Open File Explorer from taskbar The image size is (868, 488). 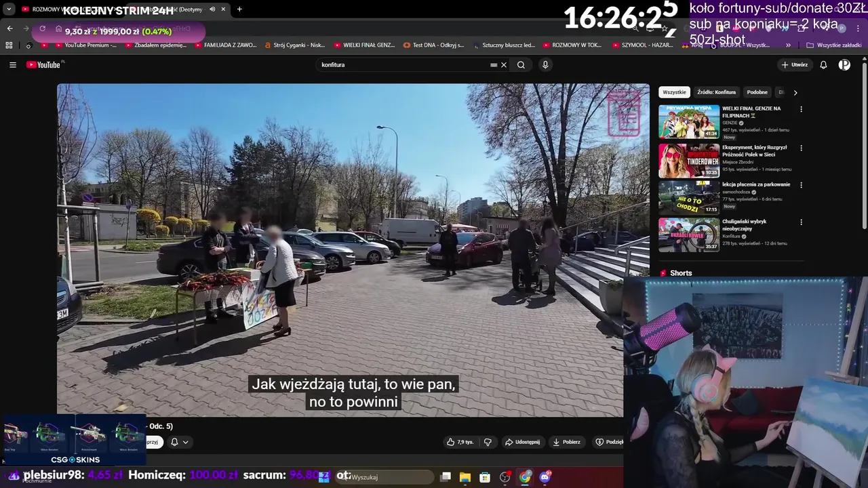[x=465, y=477]
